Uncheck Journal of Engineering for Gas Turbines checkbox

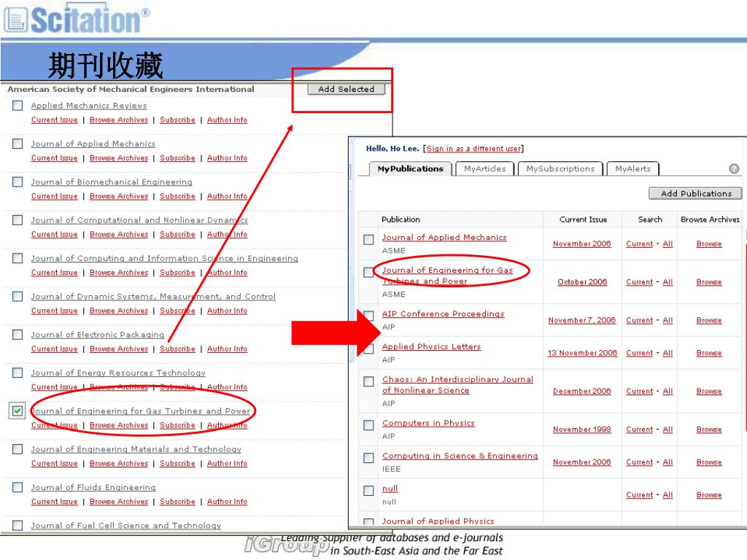pyautogui.click(x=18, y=411)
